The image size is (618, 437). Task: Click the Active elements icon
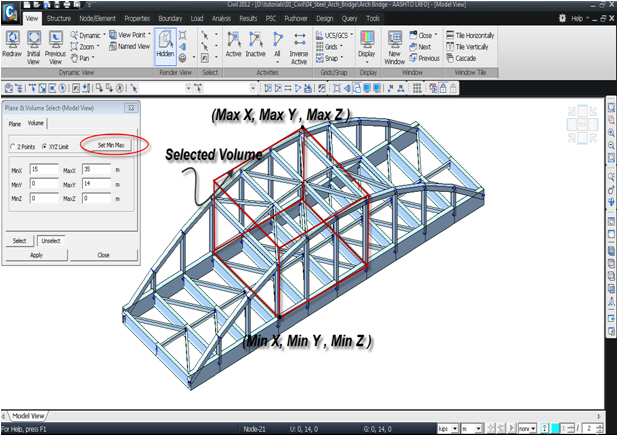(234, 44)
